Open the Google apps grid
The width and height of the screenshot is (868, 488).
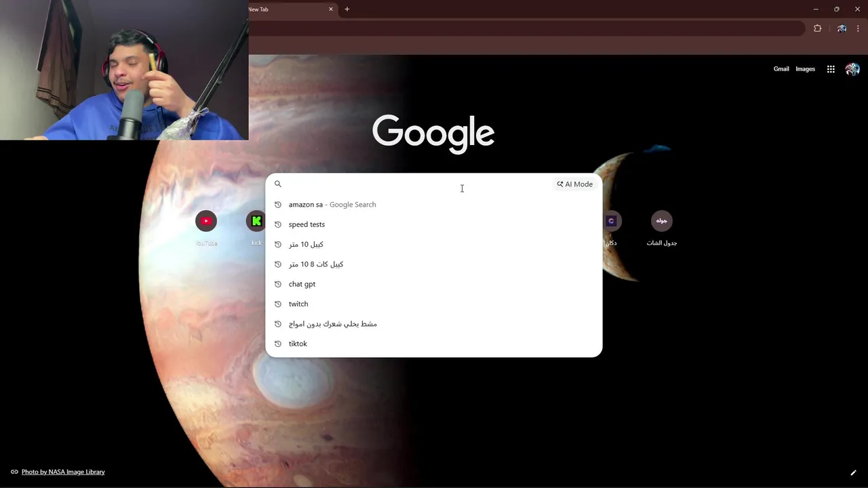point(831,69)
